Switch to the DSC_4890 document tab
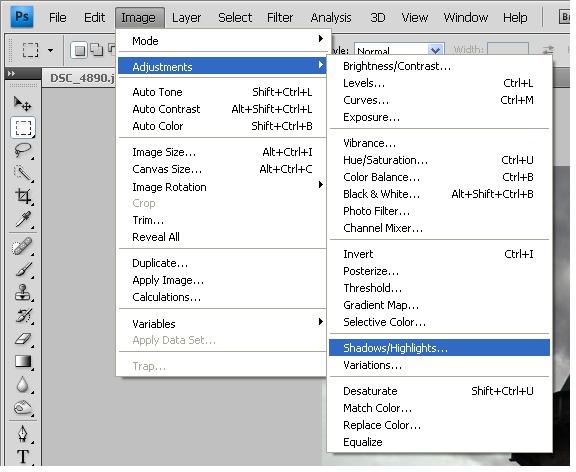 click(x=81, y=78)
